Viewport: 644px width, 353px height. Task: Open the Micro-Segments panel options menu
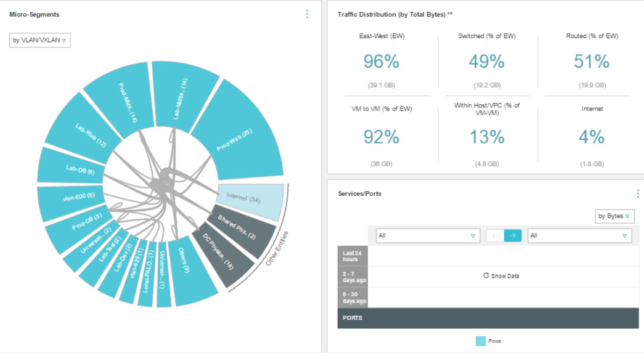(x=307, y=14)
